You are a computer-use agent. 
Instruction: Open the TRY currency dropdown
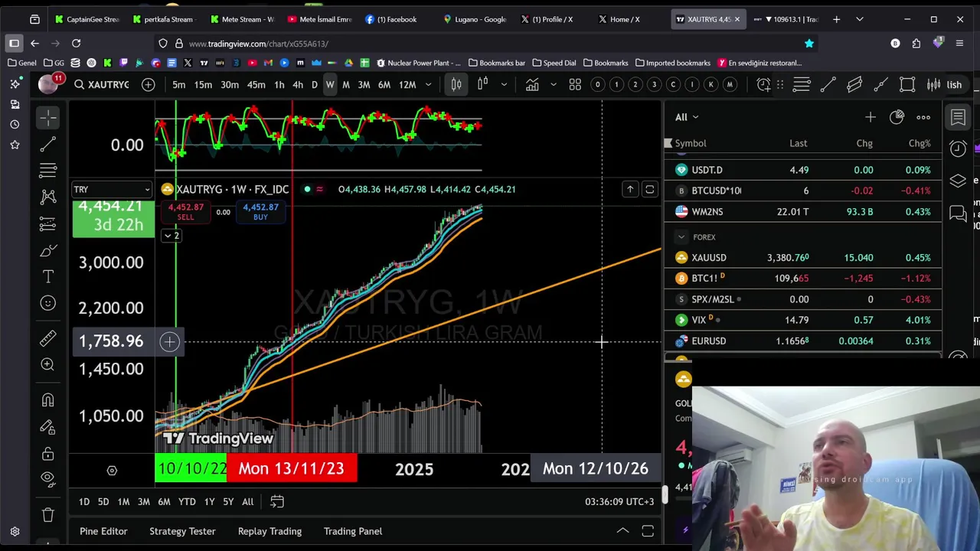[x=112, y=189]
